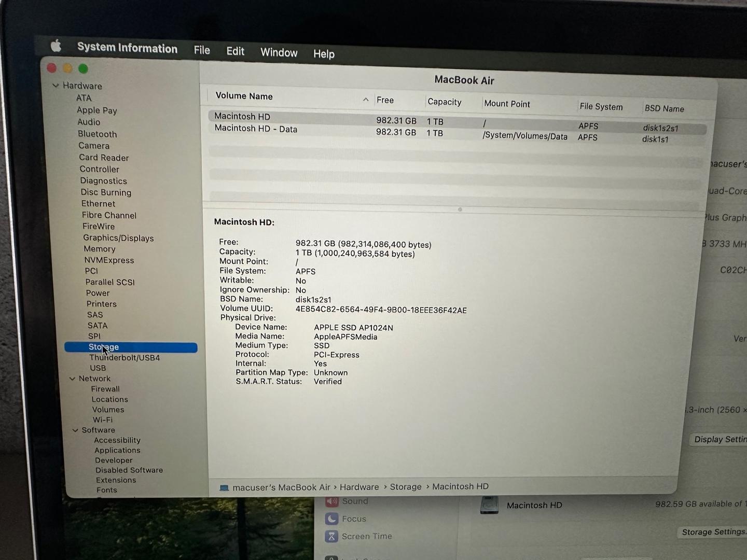747x560 pixels.
Task: Open the Help menu
Action: pos(324,53)
